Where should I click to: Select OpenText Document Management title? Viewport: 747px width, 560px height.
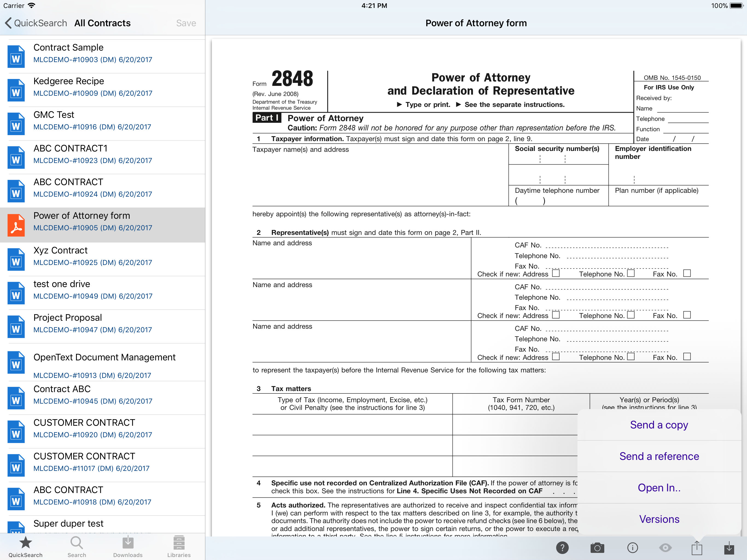[x=104, y=357]
